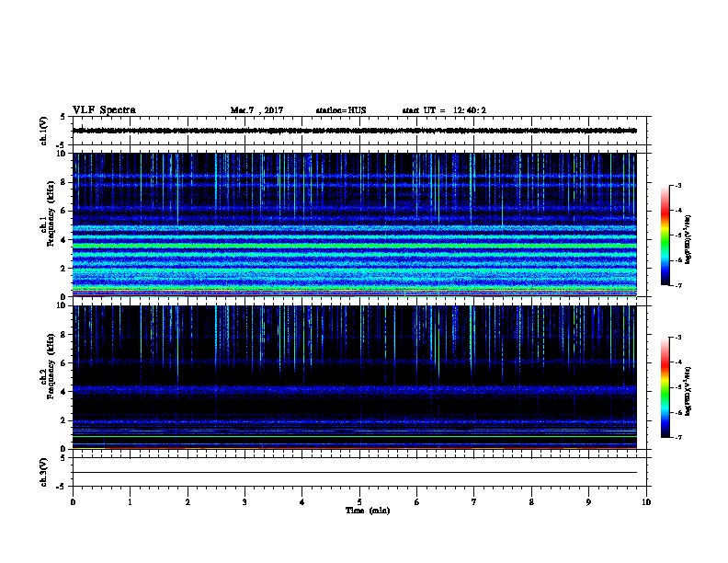728x563 pixels.
Task: Click inside the ch.1 spectrogram panel
Action: pos(355,224)
